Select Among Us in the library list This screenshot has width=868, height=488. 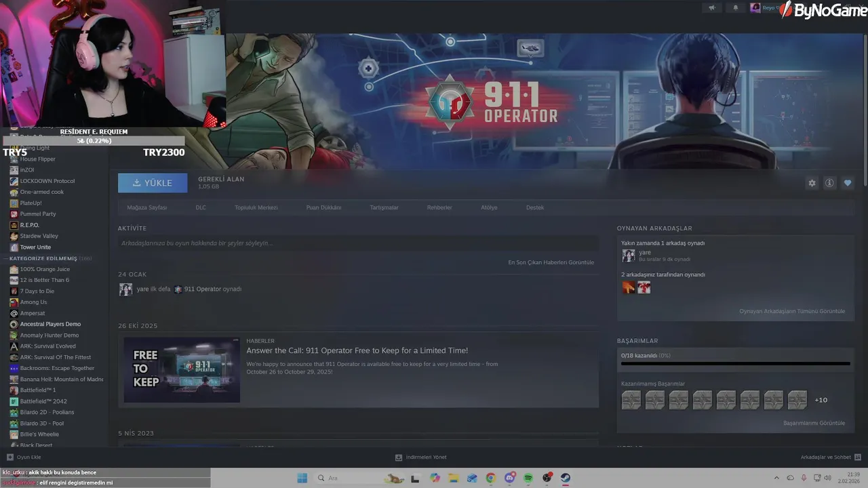click(x=33, y=302)
